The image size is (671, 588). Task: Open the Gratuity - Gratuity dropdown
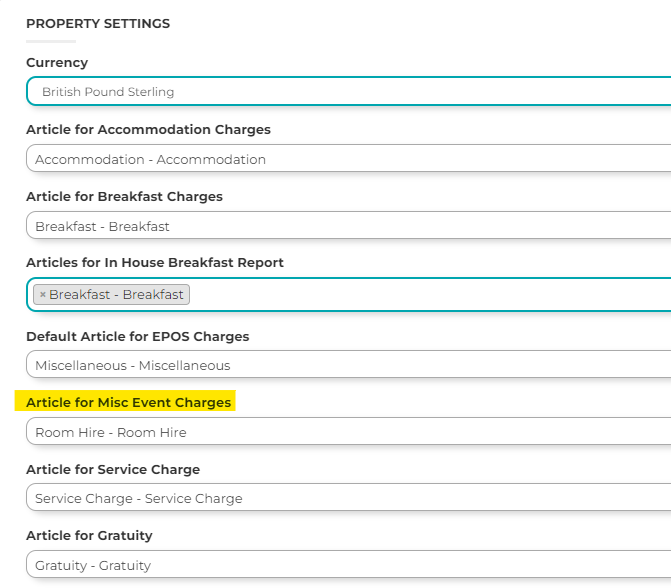click(x=349, y=564)
